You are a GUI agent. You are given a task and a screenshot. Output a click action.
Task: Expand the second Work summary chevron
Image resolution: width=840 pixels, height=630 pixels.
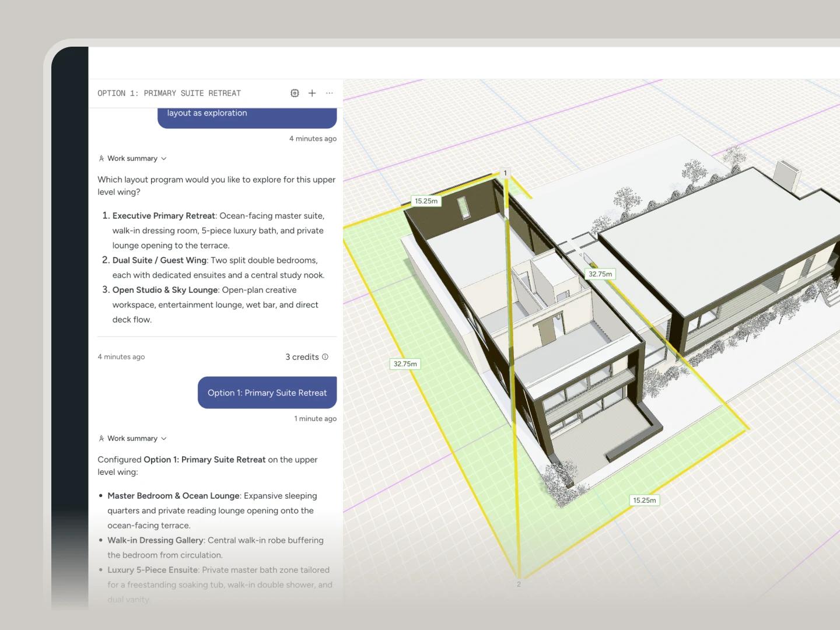pos(164,439)
